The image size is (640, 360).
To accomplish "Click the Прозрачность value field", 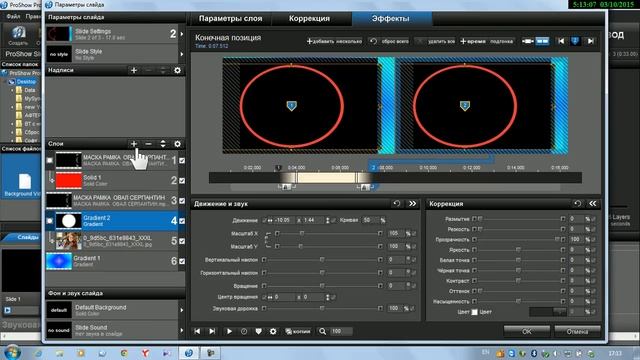I will coord(576,240).
